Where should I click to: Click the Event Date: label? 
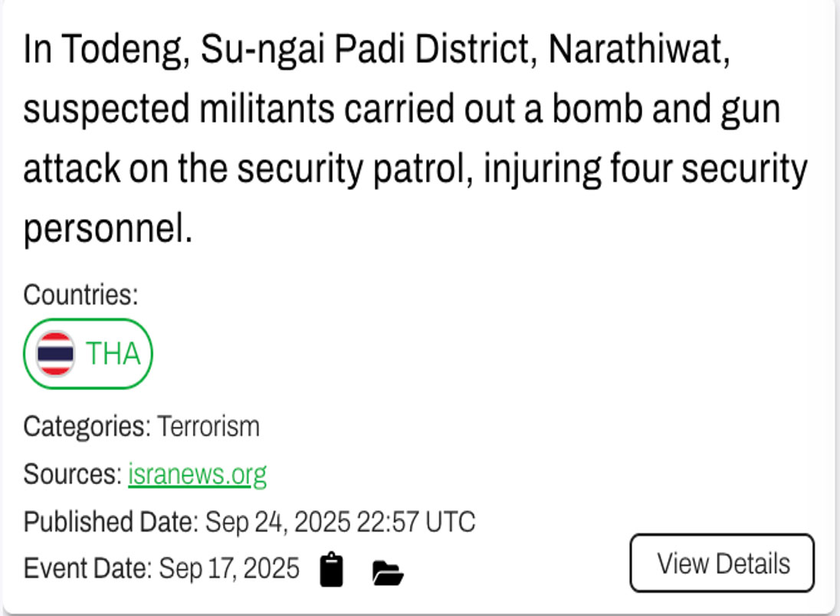click(87, 568)
